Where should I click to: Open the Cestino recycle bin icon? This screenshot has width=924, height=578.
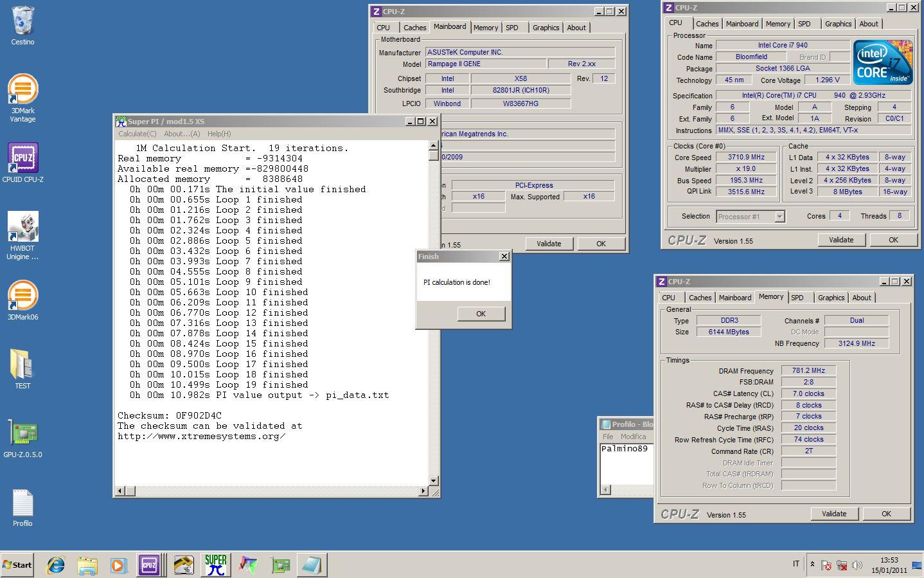coord(22,26)
